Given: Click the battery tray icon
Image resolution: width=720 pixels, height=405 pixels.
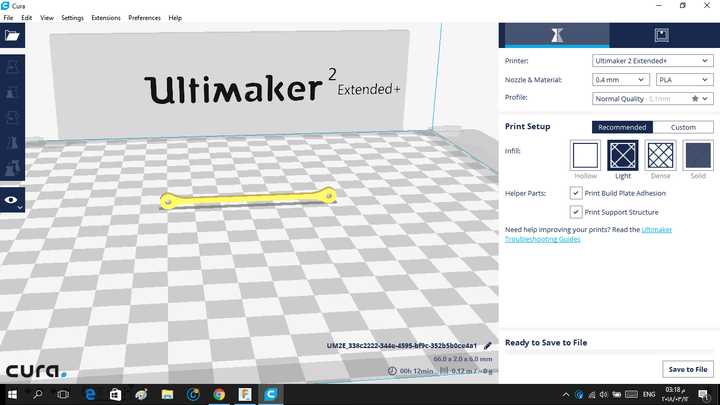Looking at the screenshot, I should pos(617,395).
